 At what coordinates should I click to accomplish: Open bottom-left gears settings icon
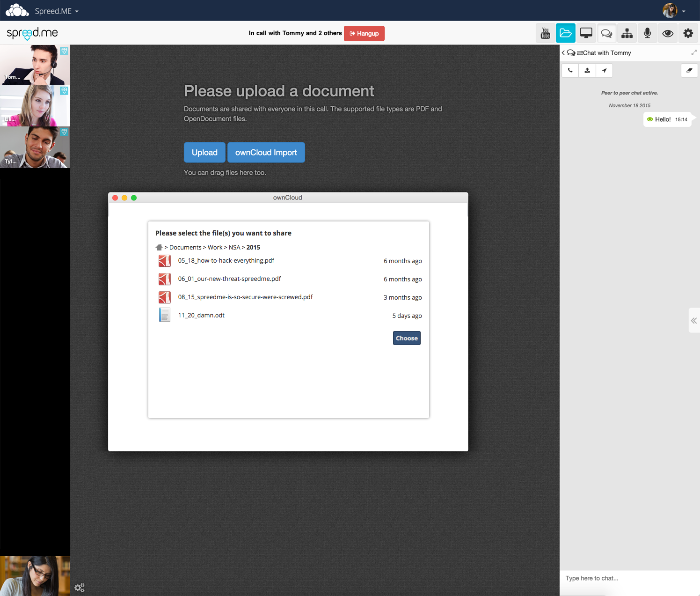[80, 588]
